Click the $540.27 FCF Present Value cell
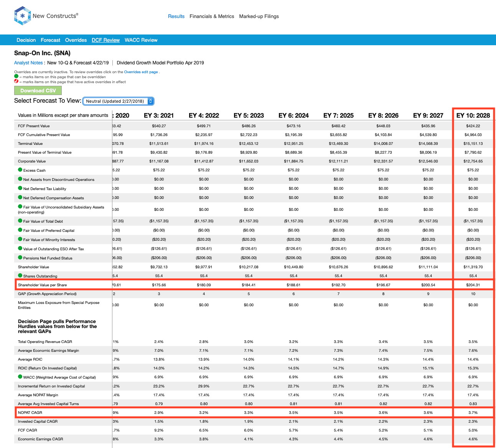 [159, 126]
